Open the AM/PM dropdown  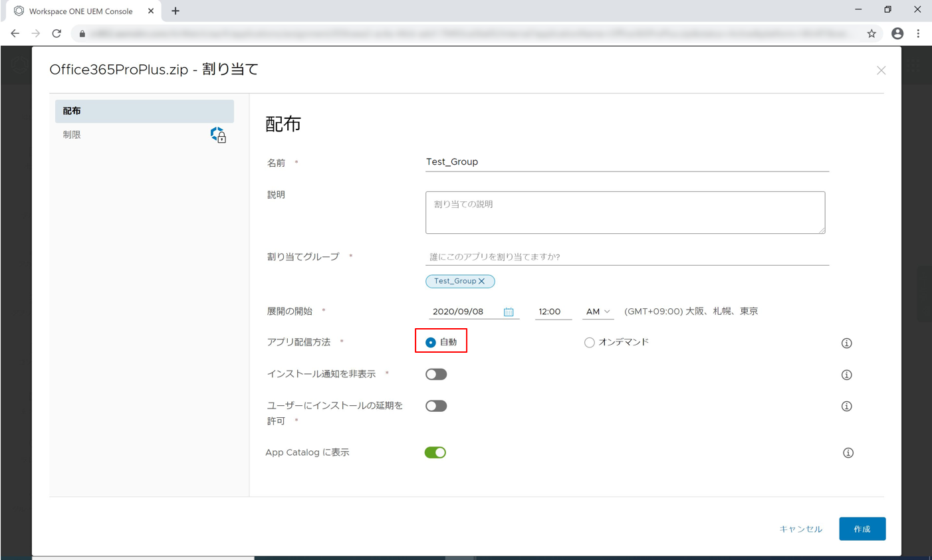coord(598,312)
